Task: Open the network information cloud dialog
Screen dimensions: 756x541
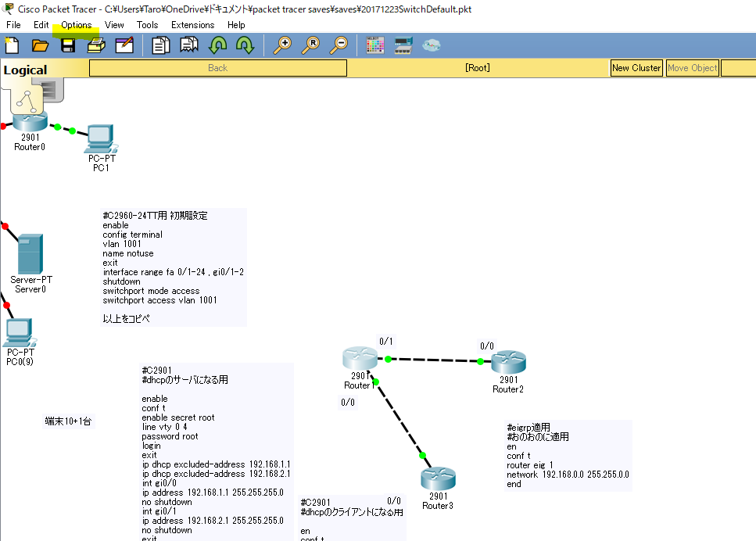Action: click(x=431, y=45)
